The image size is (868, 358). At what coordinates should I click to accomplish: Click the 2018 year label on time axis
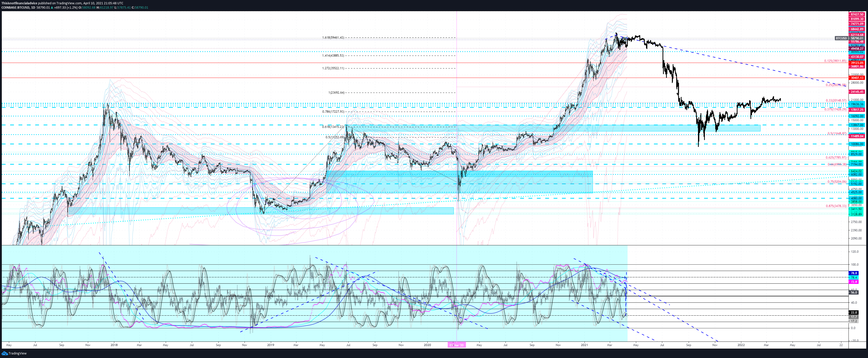click(x=114, y=345)
